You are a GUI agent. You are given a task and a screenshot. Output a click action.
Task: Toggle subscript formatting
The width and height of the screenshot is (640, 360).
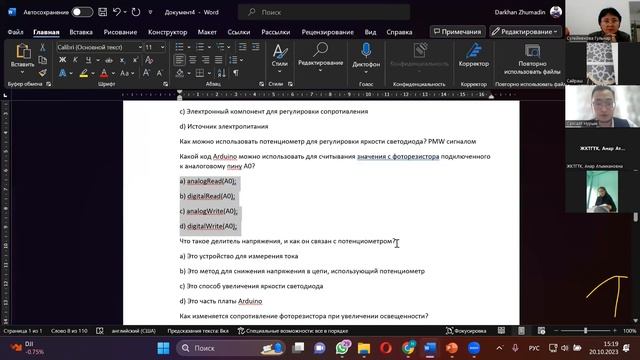tap(122, 60)
